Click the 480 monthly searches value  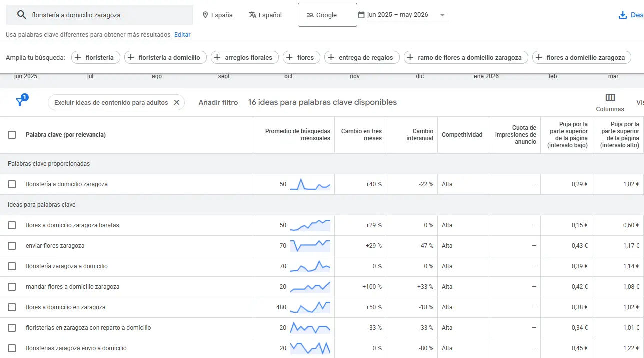click(x=281, y=307)
